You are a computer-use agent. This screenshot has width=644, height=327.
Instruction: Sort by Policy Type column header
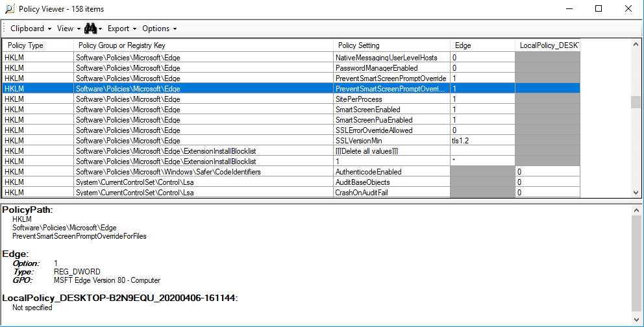(x=38, y=45)
